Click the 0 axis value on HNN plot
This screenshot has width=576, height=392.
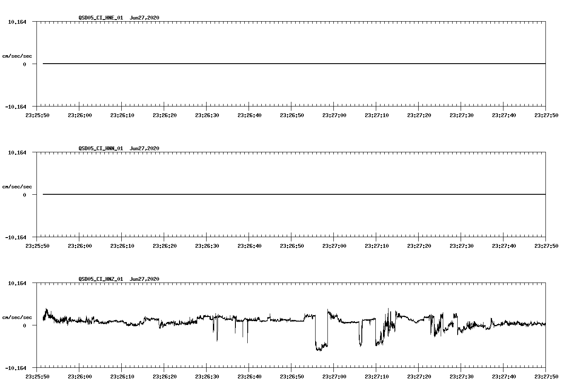pos(25,195)
